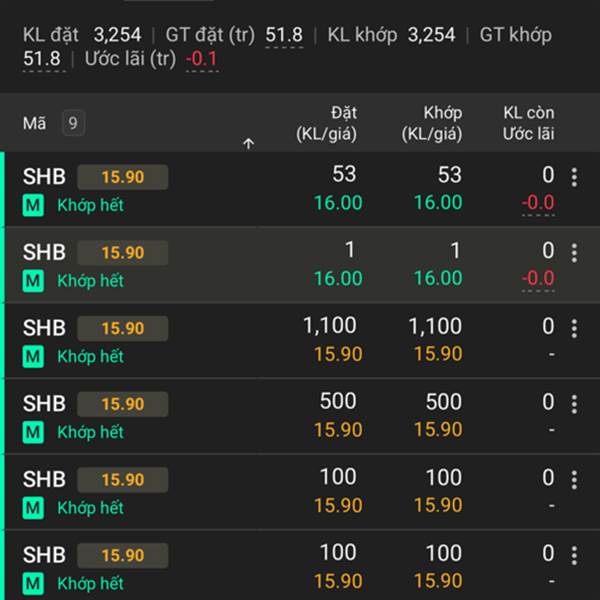The width and height of the screenshot is (600, 600).
Task: Select the GT đặt (tr) value 51.8
Action: click(284, 35)
